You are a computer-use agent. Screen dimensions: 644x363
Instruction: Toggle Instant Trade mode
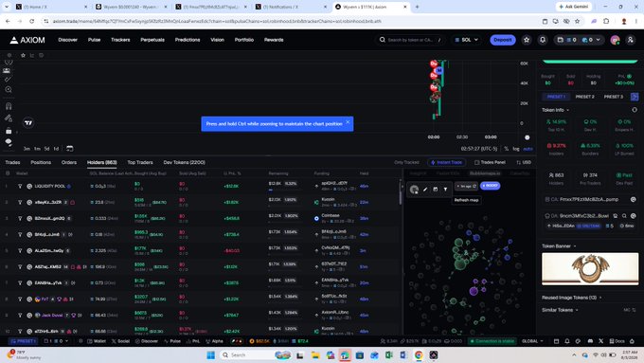446,162
